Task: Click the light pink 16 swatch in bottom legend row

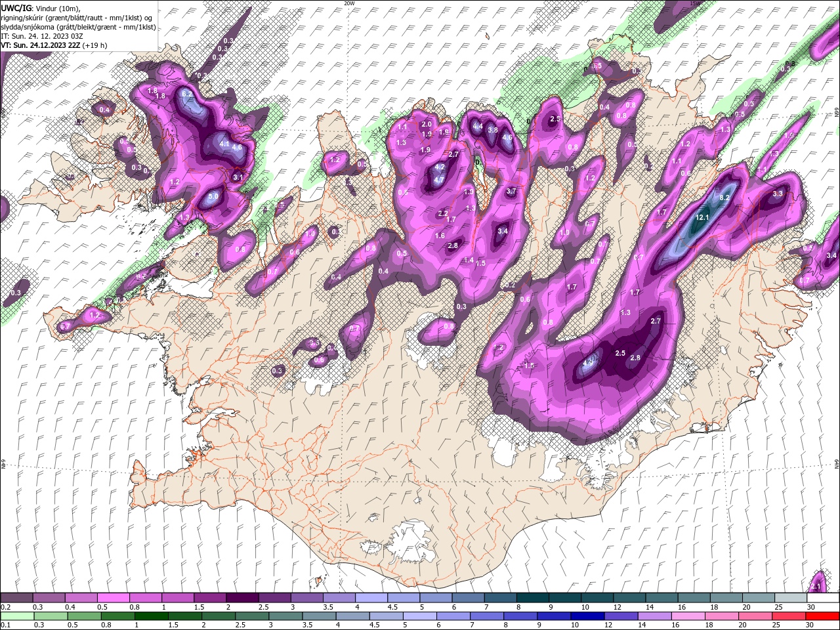Action: coord(688,616)
